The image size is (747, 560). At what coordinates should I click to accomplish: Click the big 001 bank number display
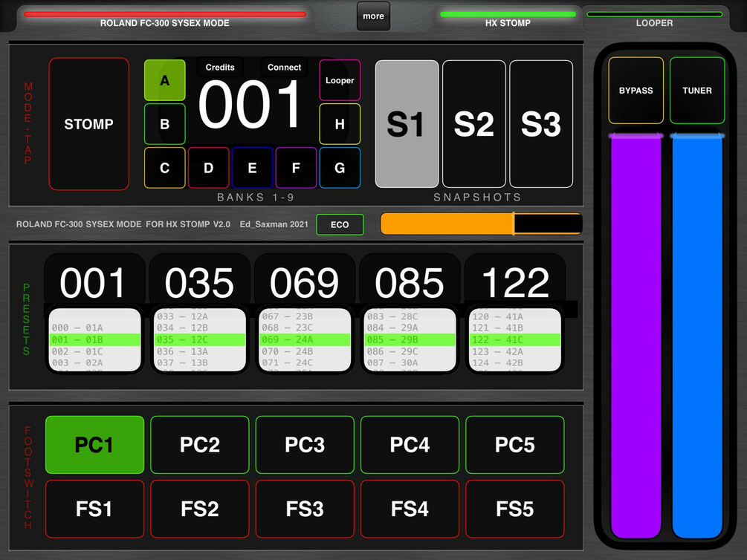[x=250, y=104]
